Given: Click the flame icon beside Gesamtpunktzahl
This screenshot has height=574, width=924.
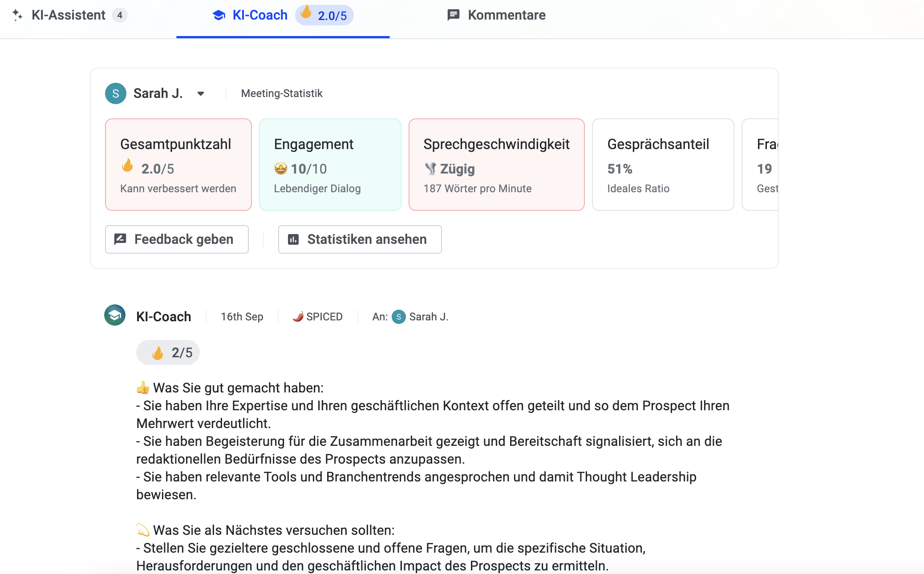Looking at the screenshot, I should 128,168.
